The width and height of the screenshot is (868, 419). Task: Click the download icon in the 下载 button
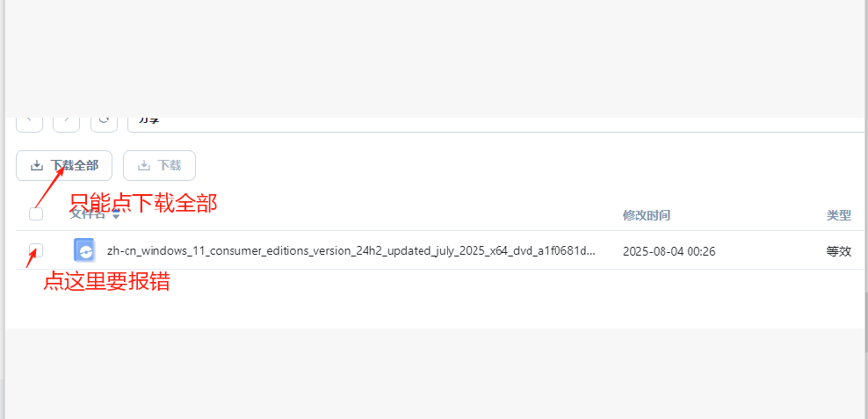click(x=144, y=165)
